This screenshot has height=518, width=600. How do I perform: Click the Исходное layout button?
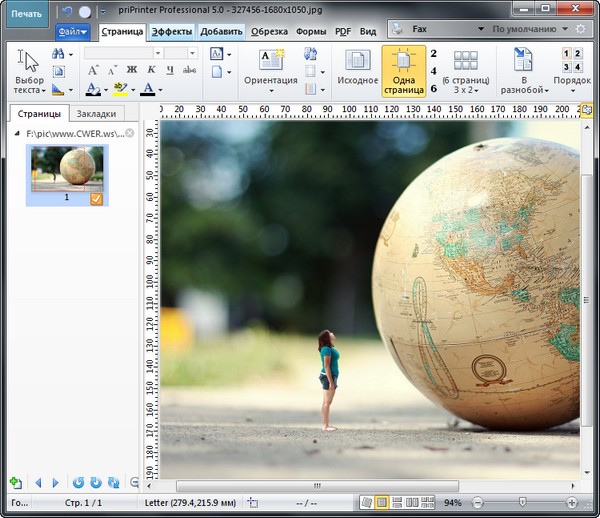pos(357,70)
